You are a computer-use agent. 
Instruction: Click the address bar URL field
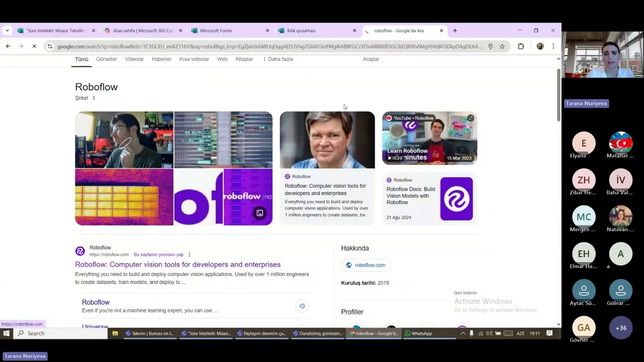pos(269,46)
